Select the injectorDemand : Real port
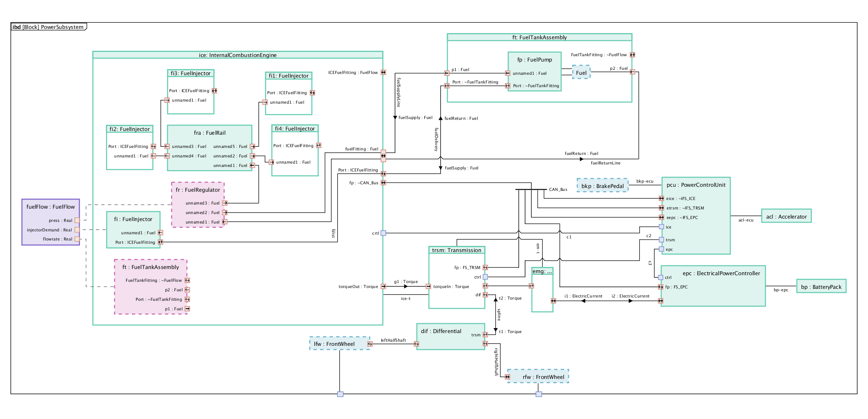The width and height of the screenshot is (868, 419). click(x=77, y=230)
